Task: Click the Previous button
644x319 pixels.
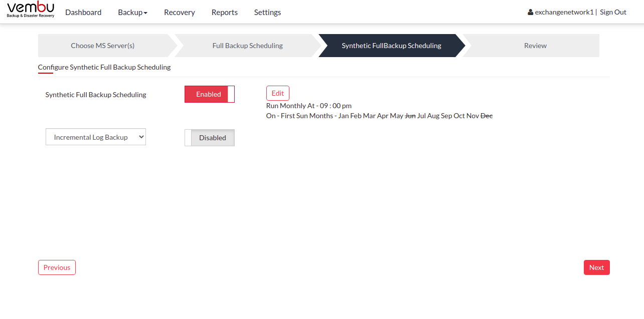Action: (x=57, y=267)
